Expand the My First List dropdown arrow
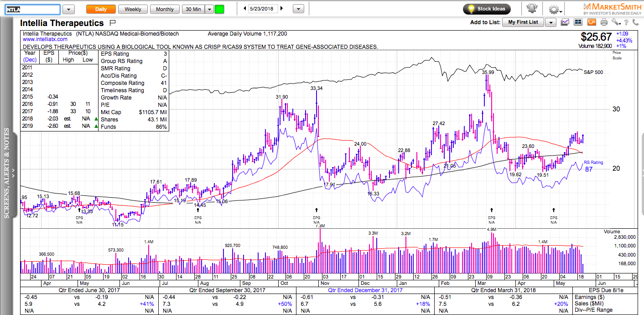 click(x=551, y=22)
